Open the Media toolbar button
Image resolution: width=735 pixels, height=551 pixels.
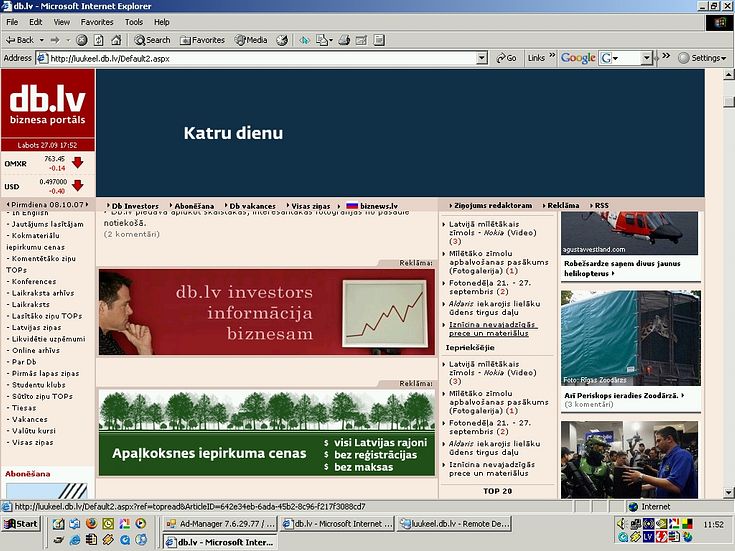(251, 40)
